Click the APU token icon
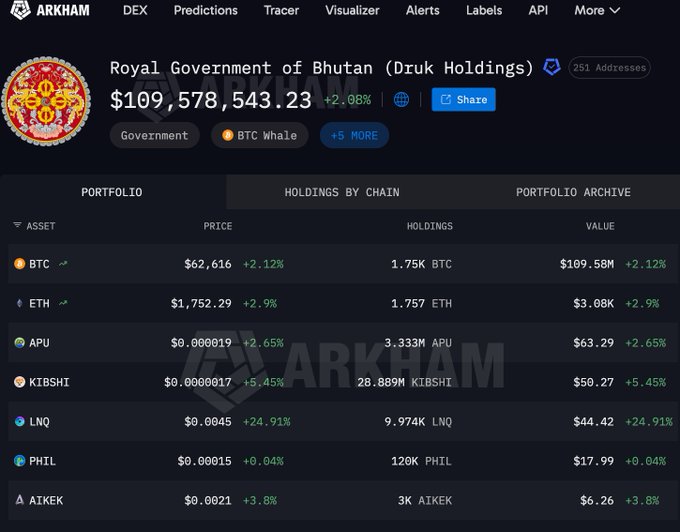The image size is (680, 532). click(x=20, y=343)
